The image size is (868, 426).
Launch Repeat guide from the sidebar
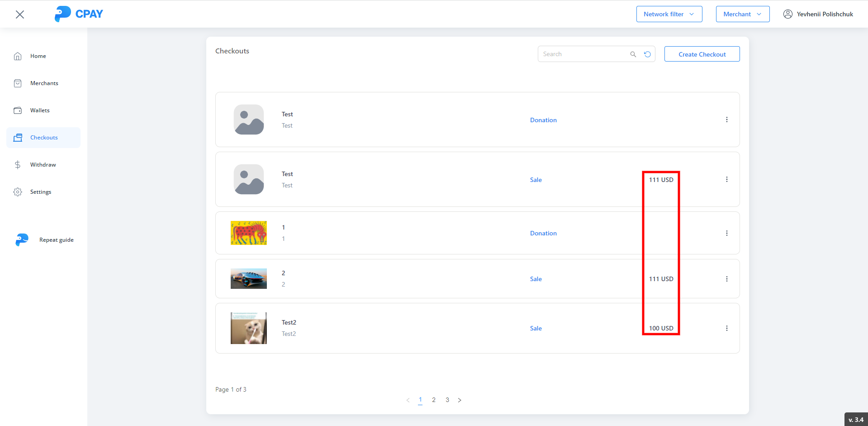[56, 240]
